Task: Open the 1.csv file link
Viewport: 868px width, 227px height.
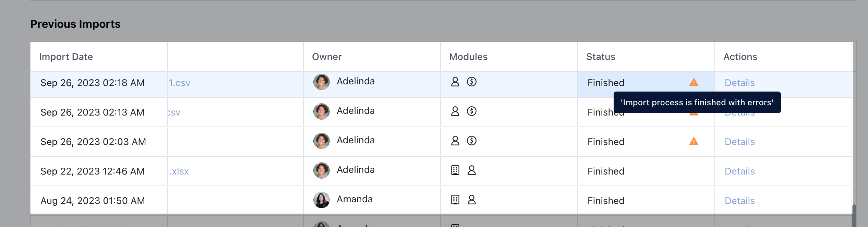Action: point(179,83)
